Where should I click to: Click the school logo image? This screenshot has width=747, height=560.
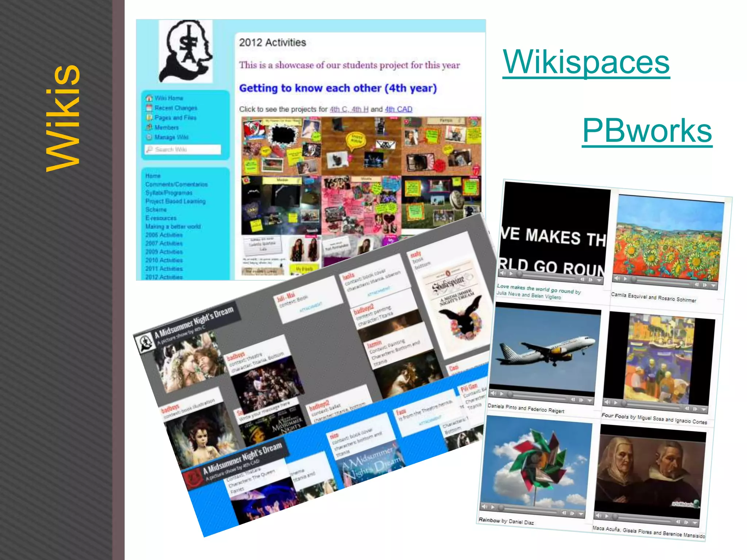tap(186, 51)
